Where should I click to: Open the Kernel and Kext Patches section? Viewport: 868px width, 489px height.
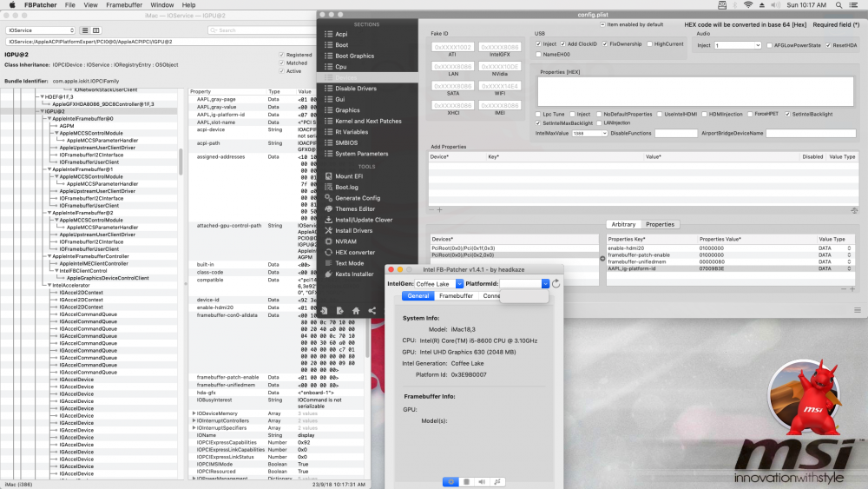pyautogui.click(x=367, y=122)
